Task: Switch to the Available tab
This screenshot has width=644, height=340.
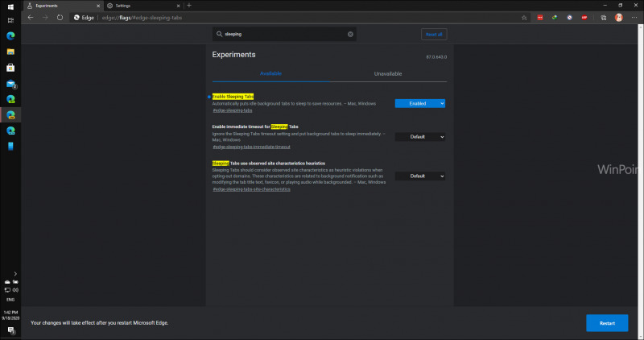Action: 270,73
